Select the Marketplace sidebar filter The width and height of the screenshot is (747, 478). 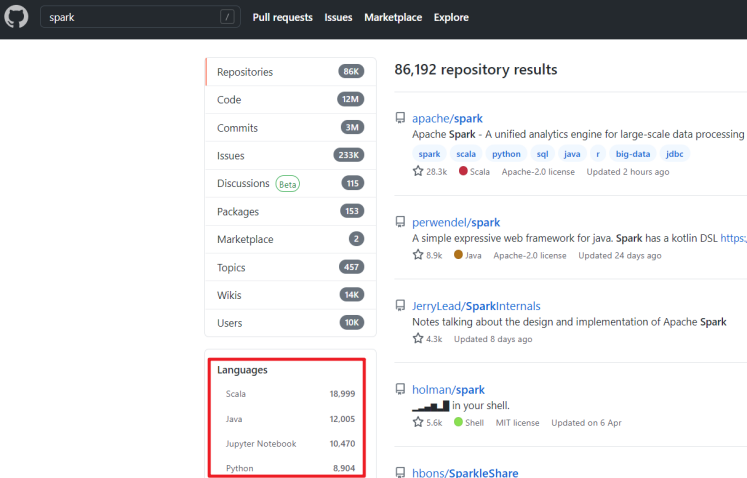coord(291,239)
